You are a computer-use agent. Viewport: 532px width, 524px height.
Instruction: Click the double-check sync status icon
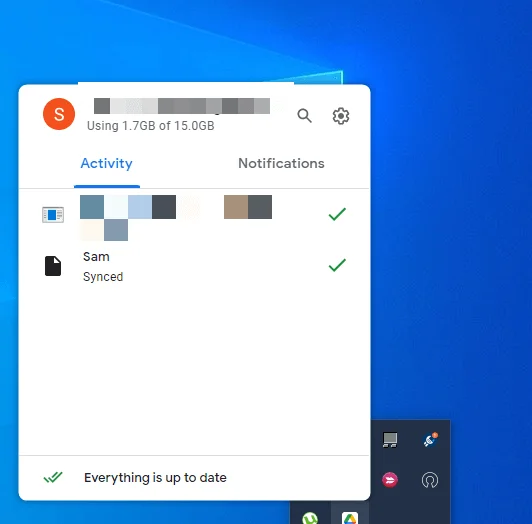coord(53,478)
